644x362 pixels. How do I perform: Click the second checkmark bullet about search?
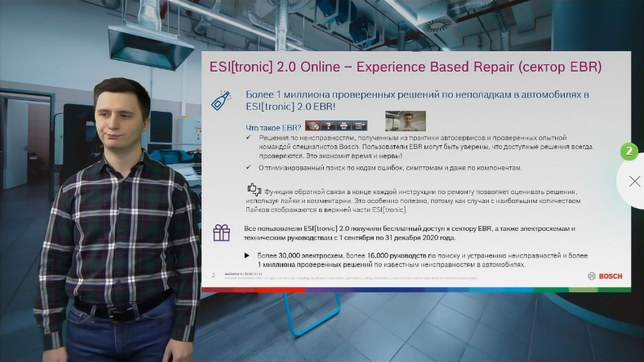[x=248, y=167]
